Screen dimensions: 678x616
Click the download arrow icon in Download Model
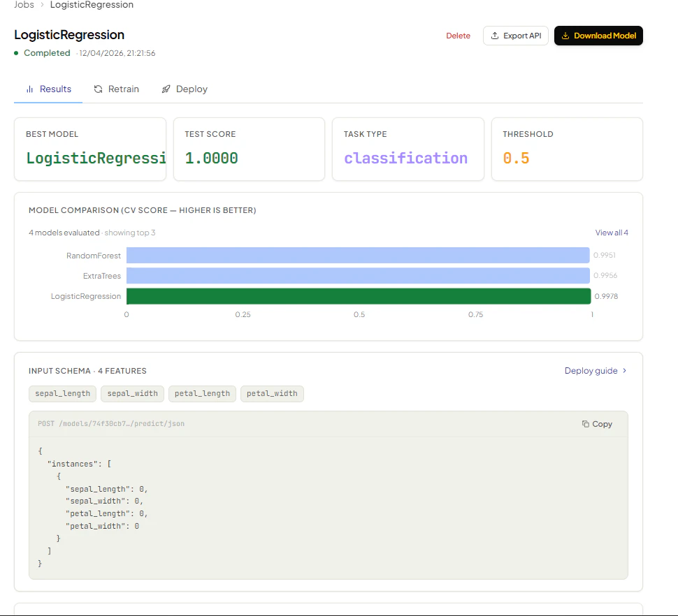(565, 36)
